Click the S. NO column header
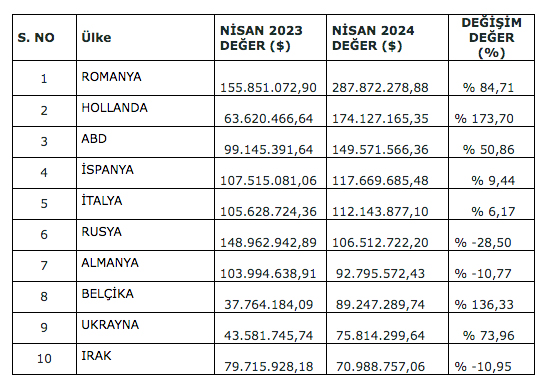Image resolution: width=550 pixels, height=391 pixels. [36, 38]
